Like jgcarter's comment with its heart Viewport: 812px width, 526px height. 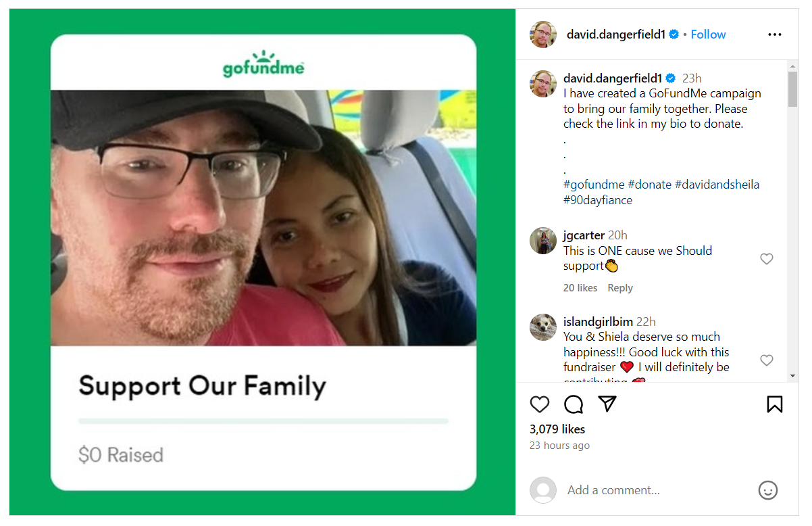click(767, 259)
